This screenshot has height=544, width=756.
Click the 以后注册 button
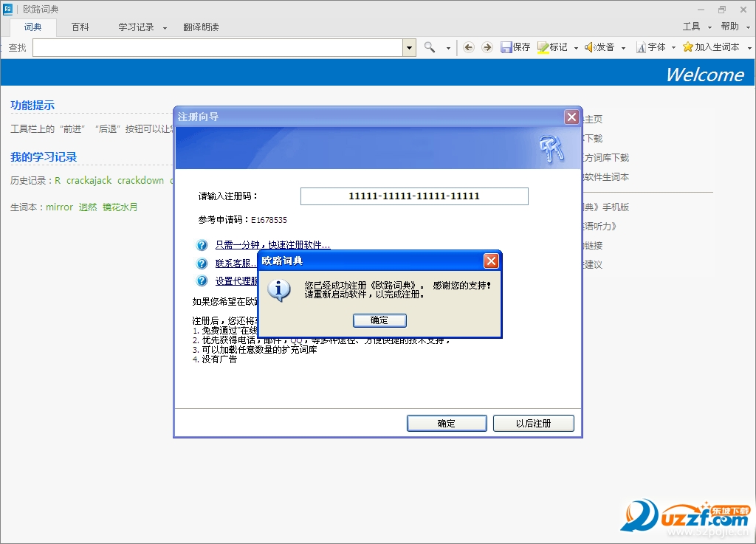point(533,423)
